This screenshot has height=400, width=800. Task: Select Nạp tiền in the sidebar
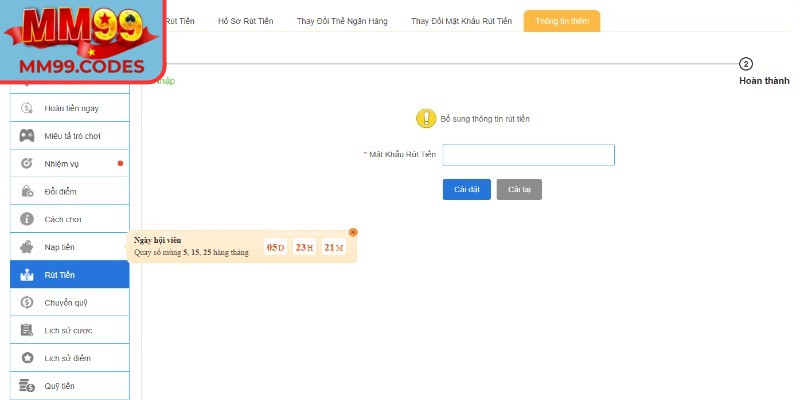click(70, 247)
